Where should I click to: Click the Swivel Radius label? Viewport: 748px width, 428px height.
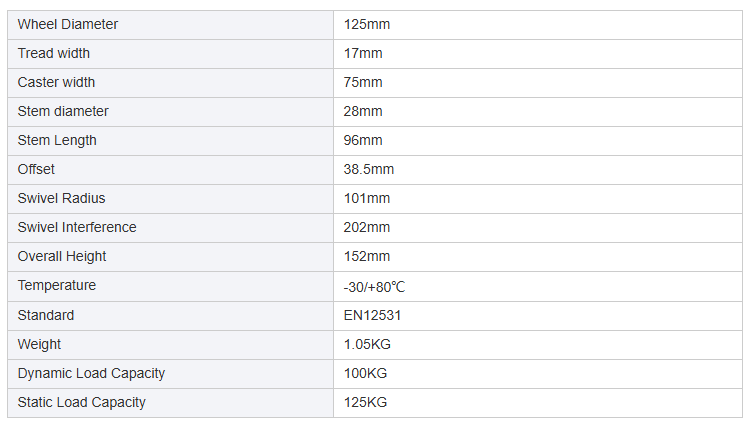[x=61, y=198]
